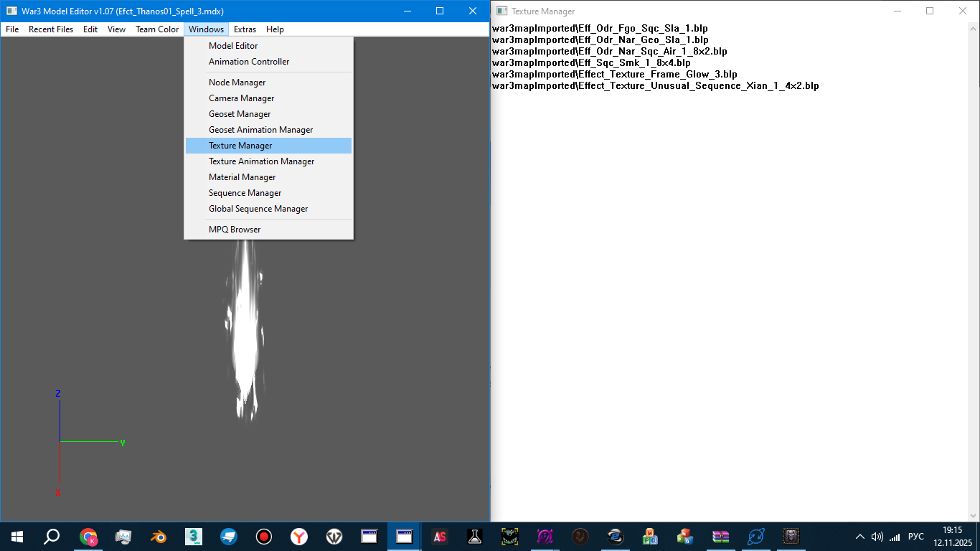The height and width of the screenshot is (551, 980).
Task: Click the Texture Manager window icon
Action: tap(501, 11)
